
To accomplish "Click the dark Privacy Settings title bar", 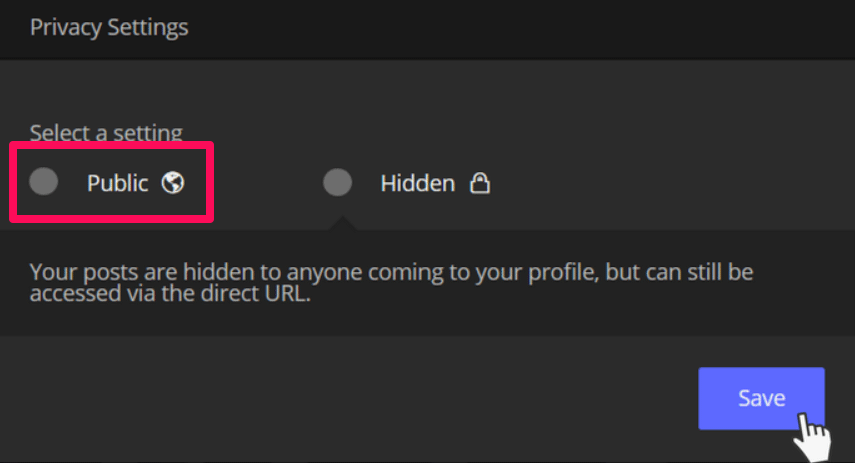I will (x=500, y=28).
